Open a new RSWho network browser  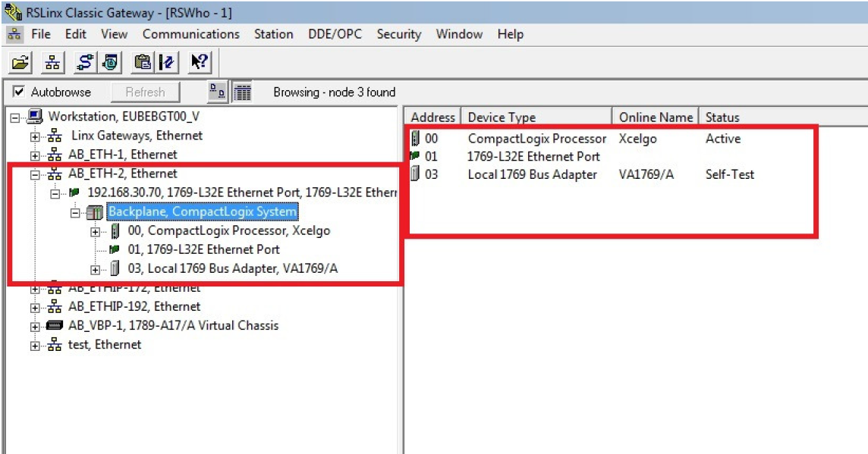click(x=52, y=62)
